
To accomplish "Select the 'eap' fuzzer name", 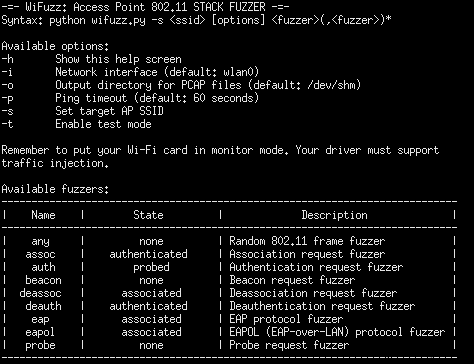I will [x=40, y=319].
